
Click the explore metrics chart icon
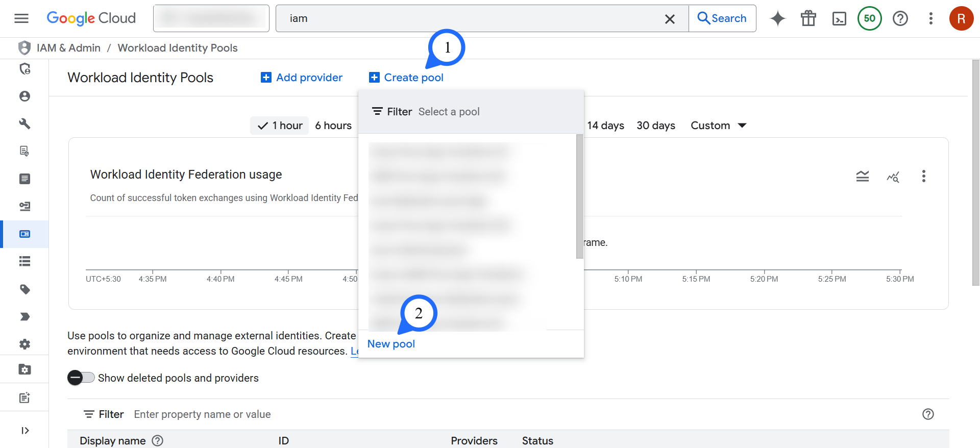[893, 177]
